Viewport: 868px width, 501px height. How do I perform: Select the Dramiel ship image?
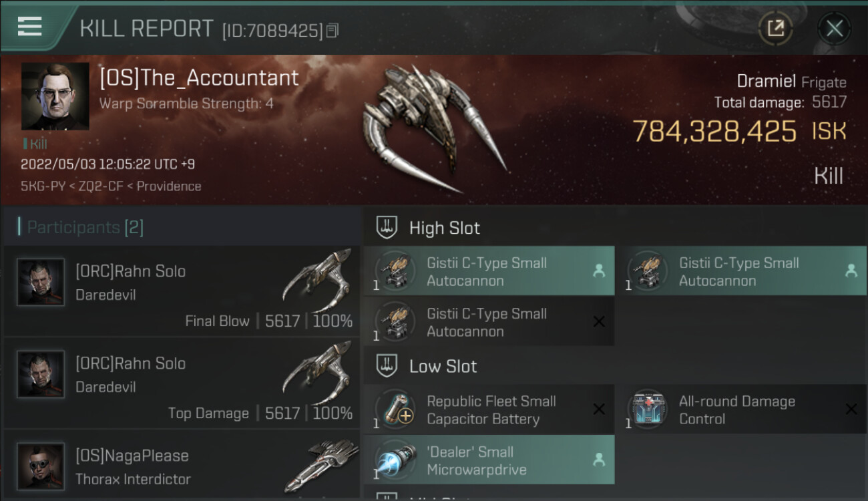point(435,127)
